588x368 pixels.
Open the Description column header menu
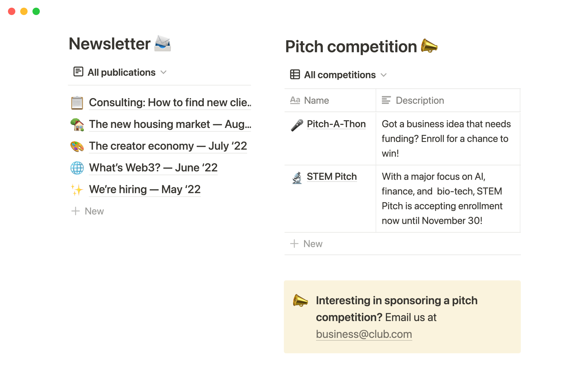coord(420,100)
